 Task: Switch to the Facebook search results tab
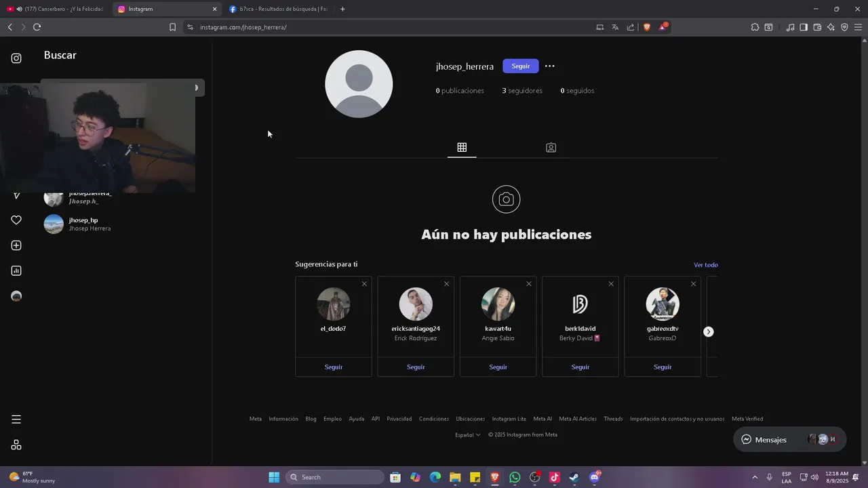(279, 9)
